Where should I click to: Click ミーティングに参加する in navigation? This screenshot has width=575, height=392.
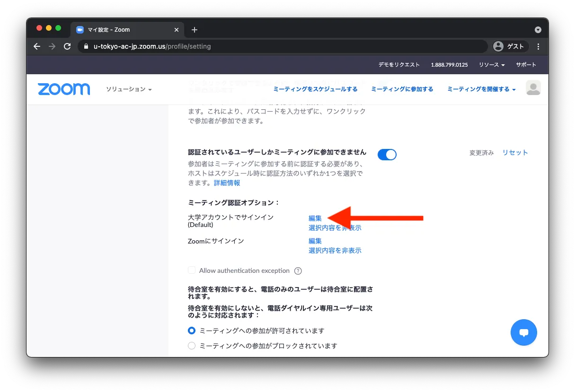[x=402, y=89]
